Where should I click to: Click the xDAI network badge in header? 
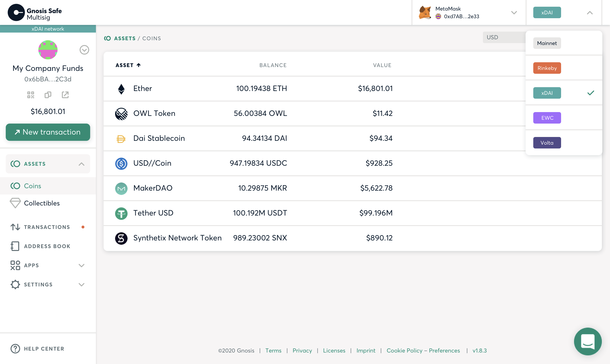pos(547,12)
